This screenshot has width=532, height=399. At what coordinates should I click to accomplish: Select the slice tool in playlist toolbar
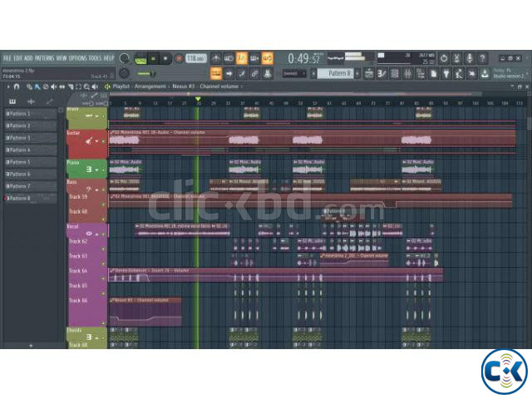click(71, 86)
